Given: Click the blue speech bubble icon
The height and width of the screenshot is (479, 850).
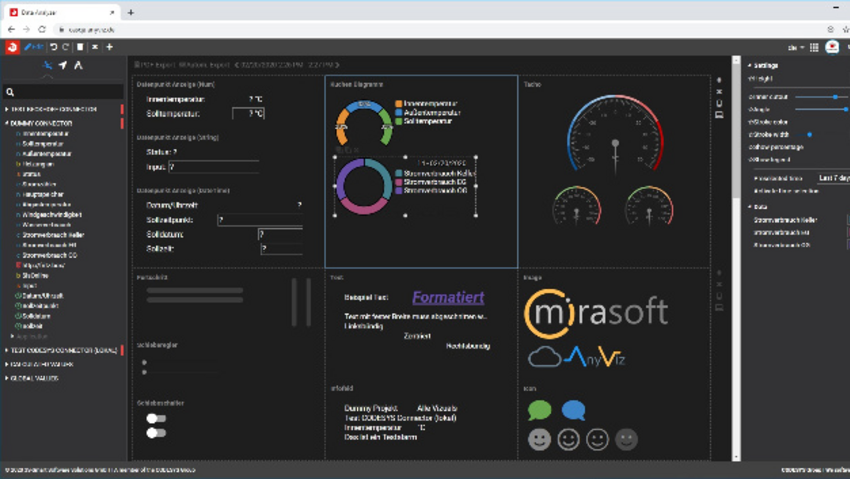Looking at the screenshot, I should [x=573, y=410].
